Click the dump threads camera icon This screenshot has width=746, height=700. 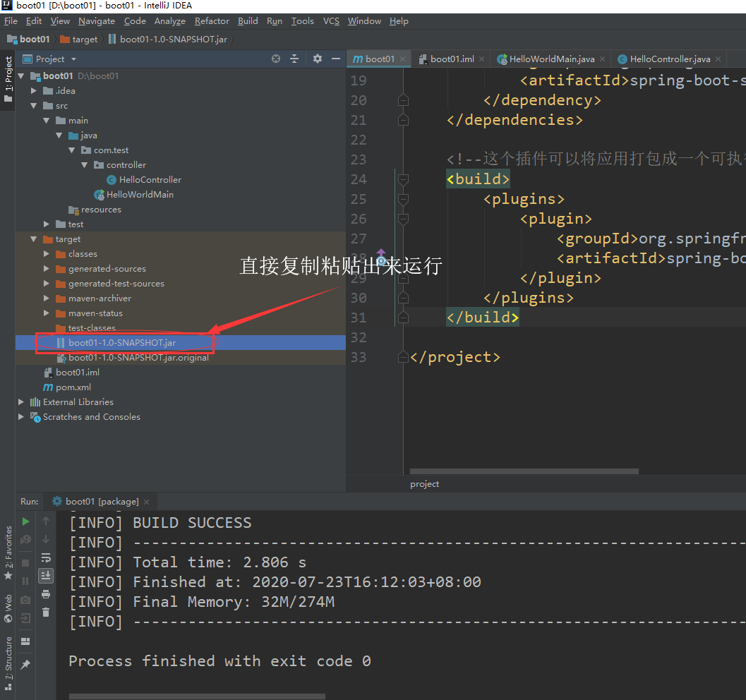[x=25, y=600]
